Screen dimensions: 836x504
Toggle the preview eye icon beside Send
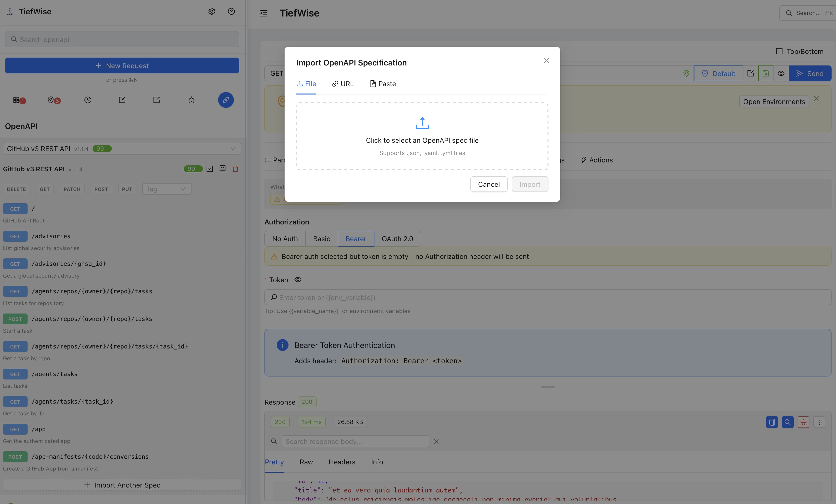coord(781,73)
